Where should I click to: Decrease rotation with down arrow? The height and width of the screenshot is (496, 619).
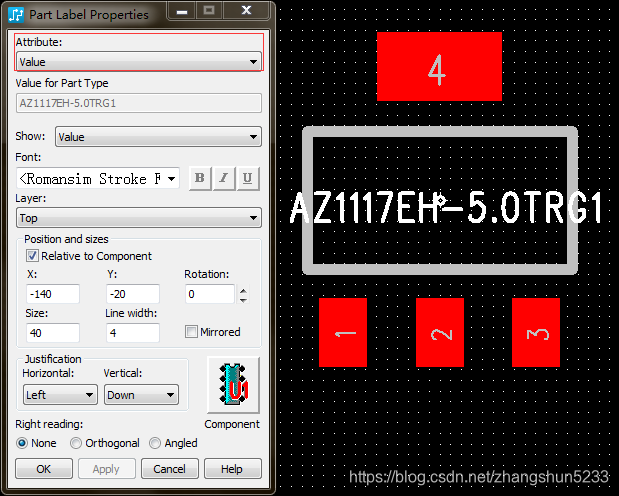coord(244,300)
